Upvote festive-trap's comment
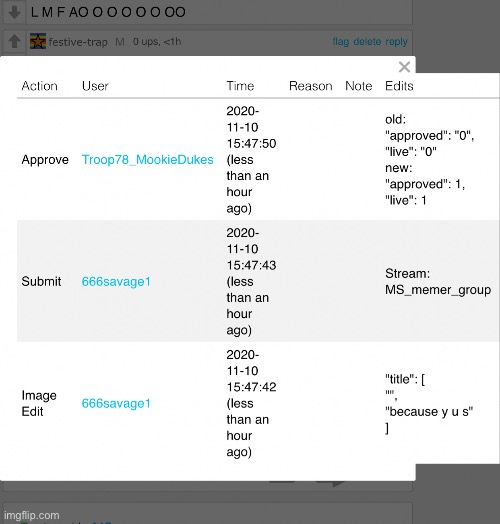This screenshot has height=524, width=500. tap(14, 41)
